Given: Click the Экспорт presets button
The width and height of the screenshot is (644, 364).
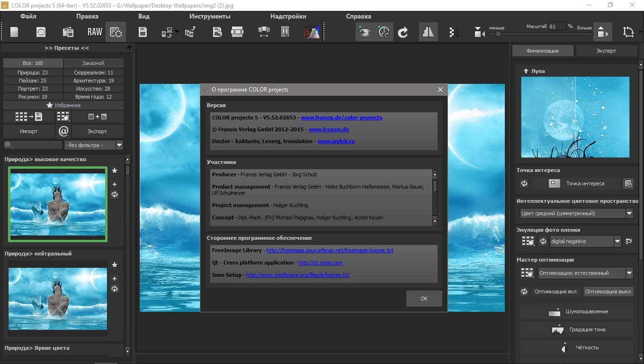Looking at the screenshot, I should point(97,131).
